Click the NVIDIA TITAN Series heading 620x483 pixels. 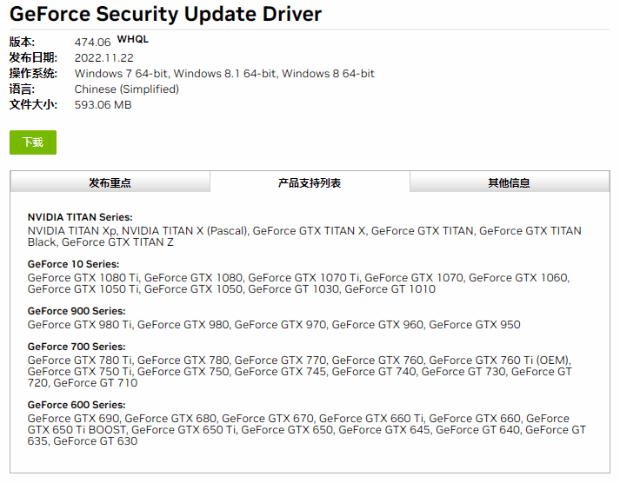[x=80, y=217]
